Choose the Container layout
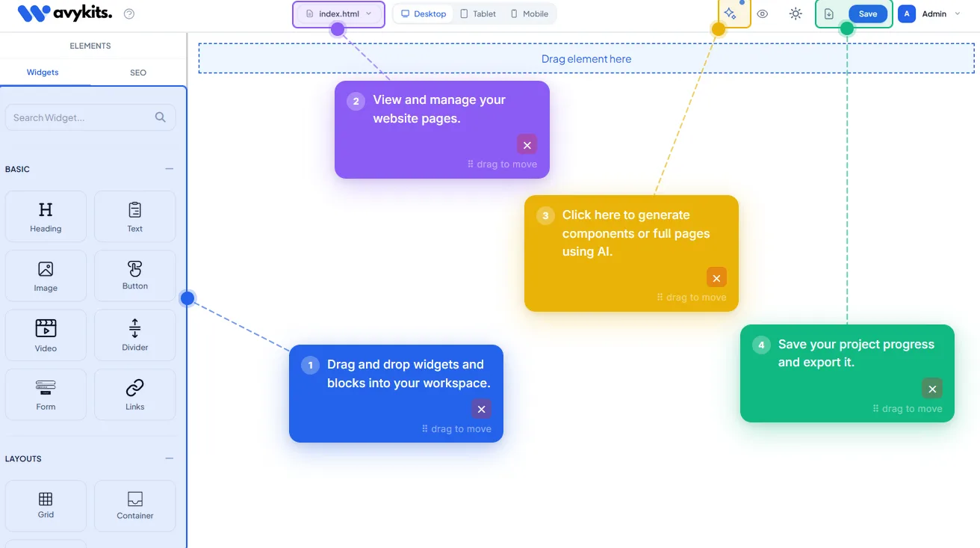The image size is (980, 548). pyautogui.click(x=135, y=505)
